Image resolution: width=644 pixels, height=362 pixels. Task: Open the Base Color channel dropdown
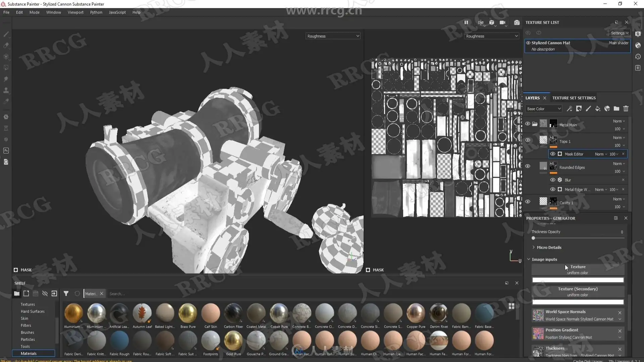coord(543,109)
